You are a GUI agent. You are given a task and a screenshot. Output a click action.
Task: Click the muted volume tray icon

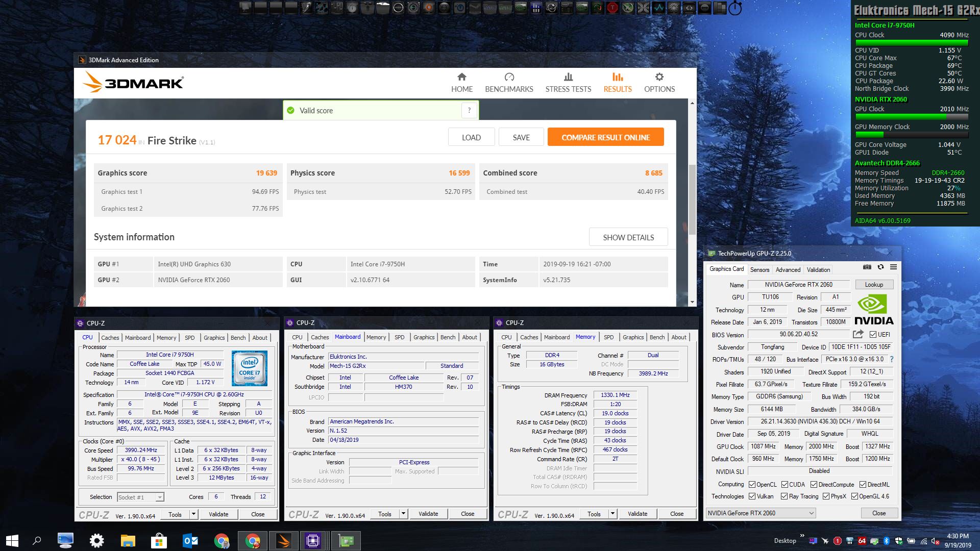935,541
